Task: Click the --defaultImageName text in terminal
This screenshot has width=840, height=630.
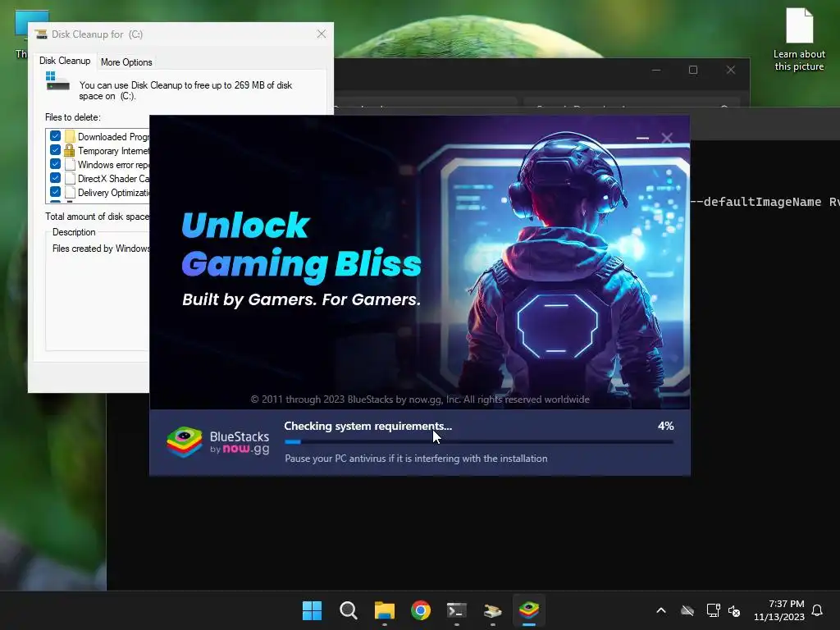Action: 756,202
